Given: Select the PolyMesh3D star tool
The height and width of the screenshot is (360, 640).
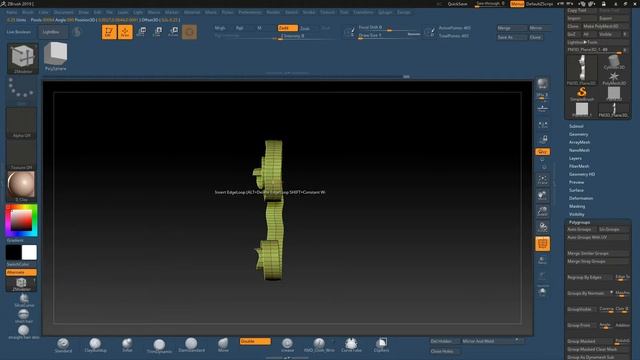Looking at the screenshot, I should pyautogui.click(x=613, y=78).
